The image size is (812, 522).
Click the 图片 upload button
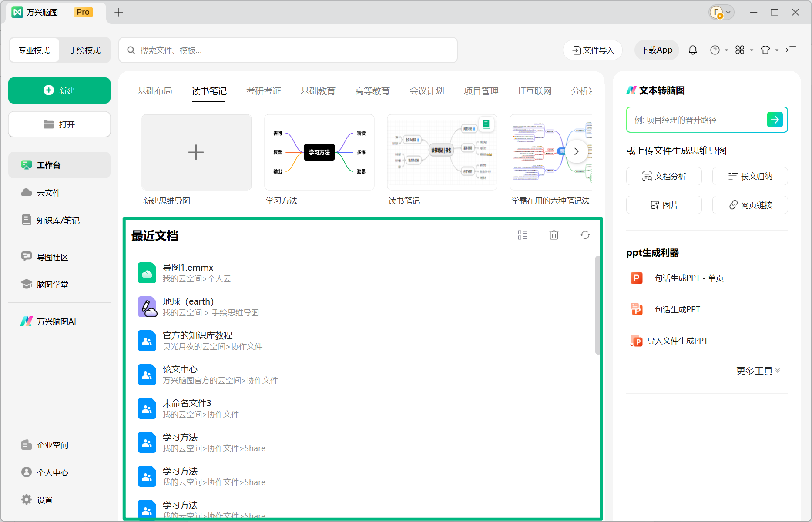[664, 205]
